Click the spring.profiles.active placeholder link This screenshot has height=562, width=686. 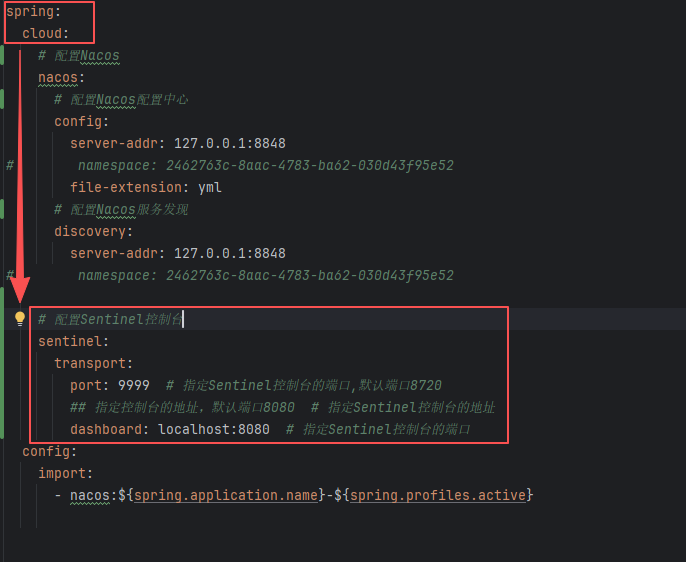coord(438,495)
